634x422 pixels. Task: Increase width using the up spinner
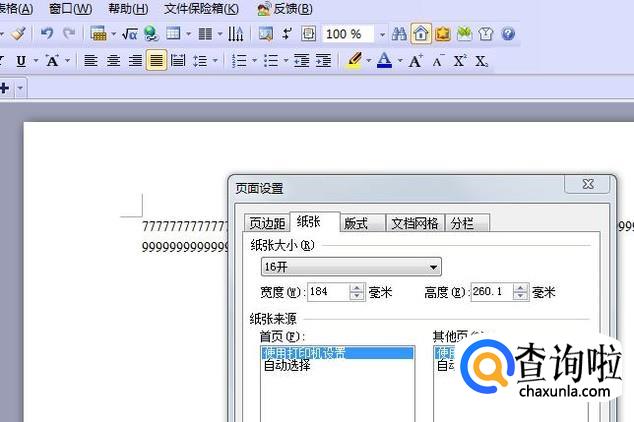357,288
